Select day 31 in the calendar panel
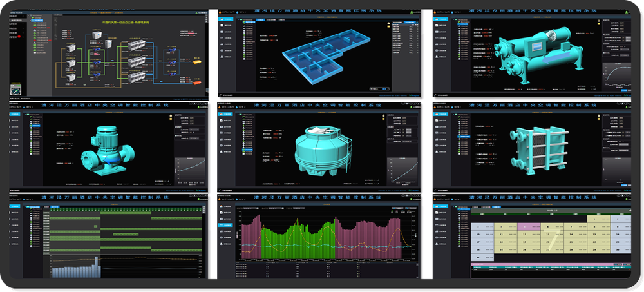Screen dimensions: 644x292 [x=482, y=257]
